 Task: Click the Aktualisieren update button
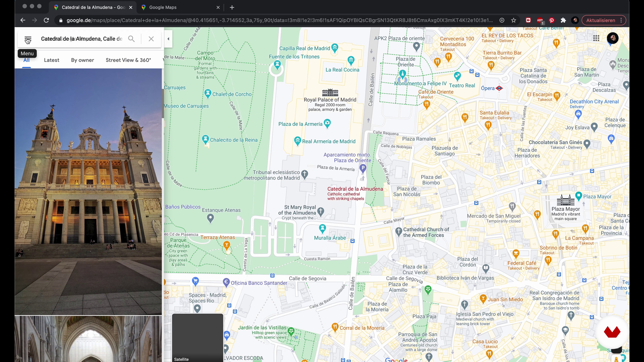(601, 20)
